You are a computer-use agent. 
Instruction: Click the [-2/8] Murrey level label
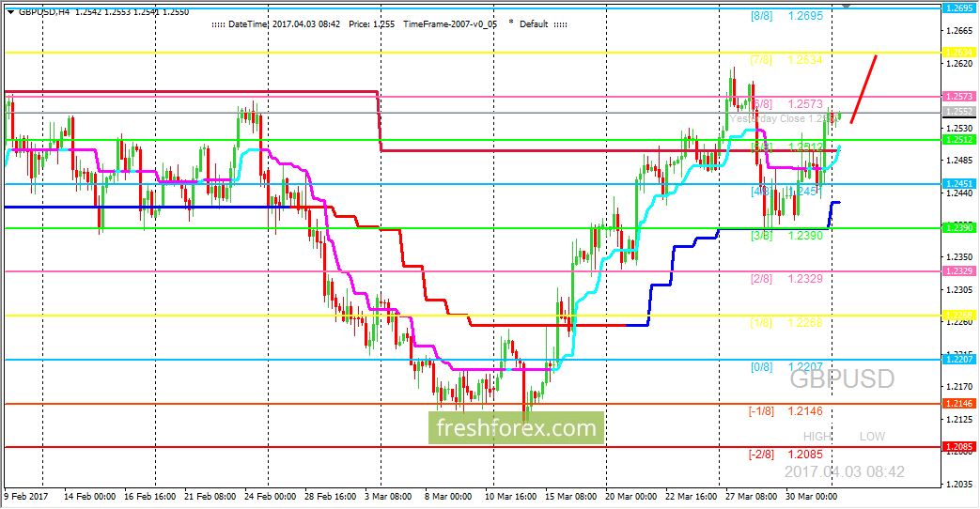point(761,454)
